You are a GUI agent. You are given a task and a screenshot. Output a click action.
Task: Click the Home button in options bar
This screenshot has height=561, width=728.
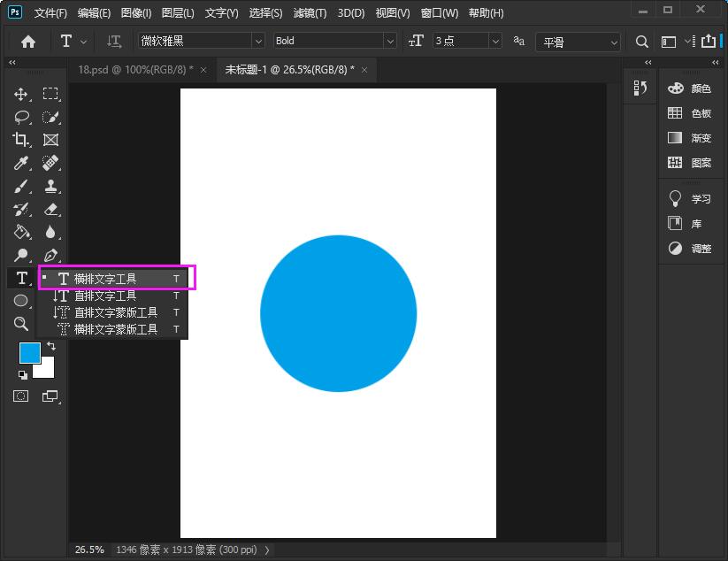27,42
